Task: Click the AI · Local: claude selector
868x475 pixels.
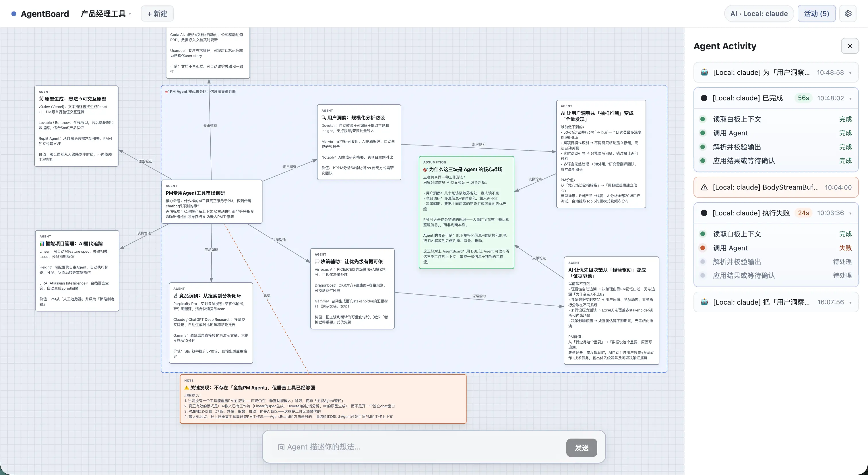Action: pos(759,13)
